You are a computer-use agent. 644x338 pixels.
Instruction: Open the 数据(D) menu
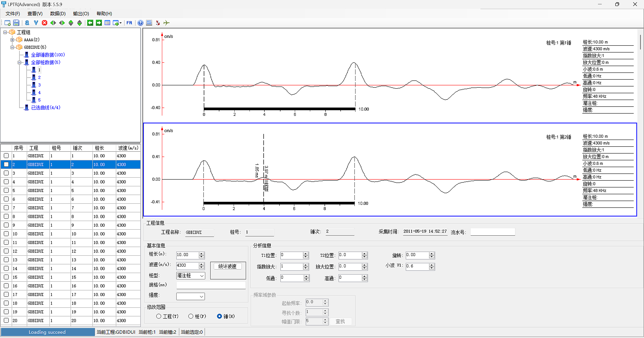click(58, 14)
